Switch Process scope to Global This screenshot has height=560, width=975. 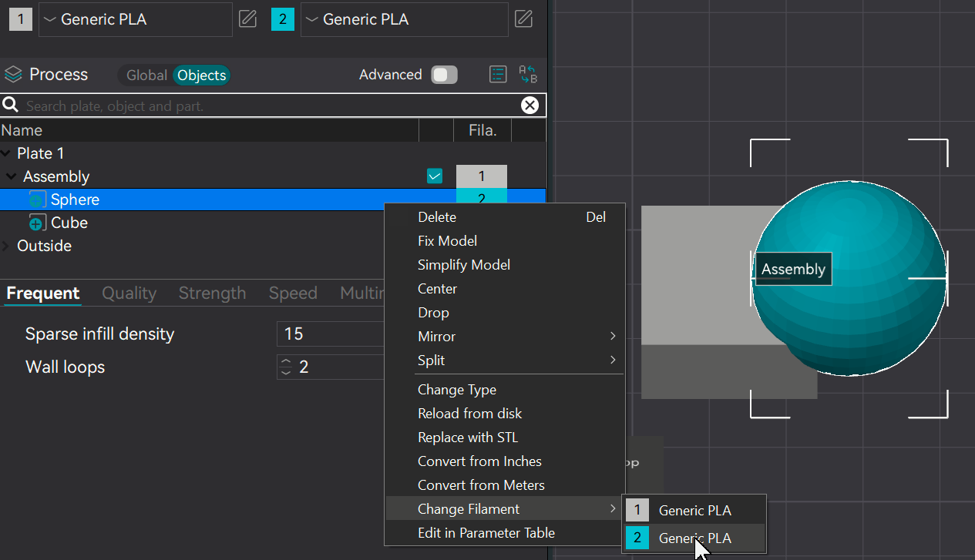pyautogui.click(x=146, y=75)
